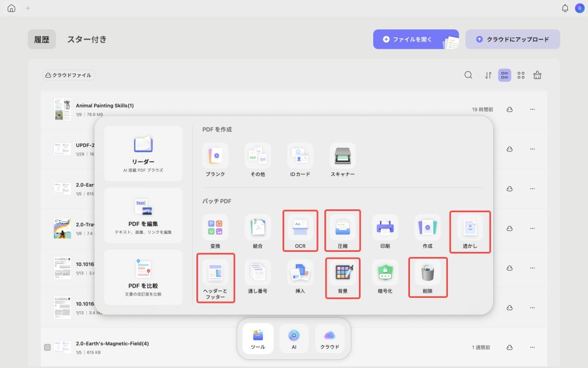Screen dimensions: 588x368
Task: Select the ツール tab in bottom bar
Action: [x=258, y=338]
